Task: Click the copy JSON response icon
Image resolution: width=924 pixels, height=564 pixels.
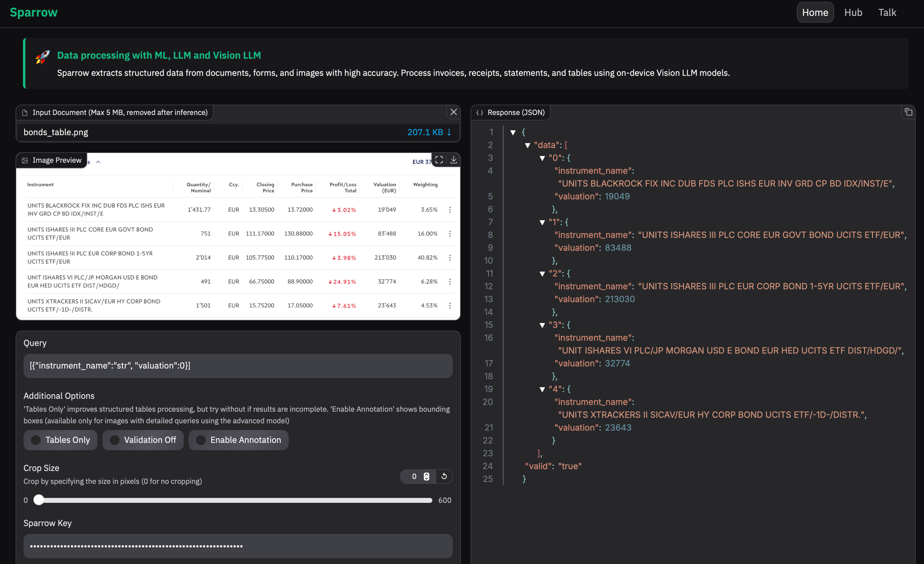Action: (908, 112)
